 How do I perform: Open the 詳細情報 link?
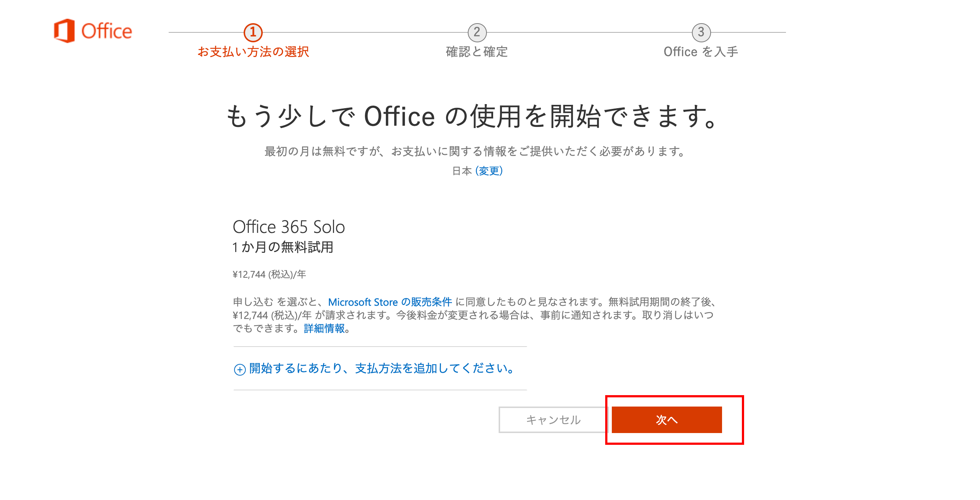pos(324,328)
